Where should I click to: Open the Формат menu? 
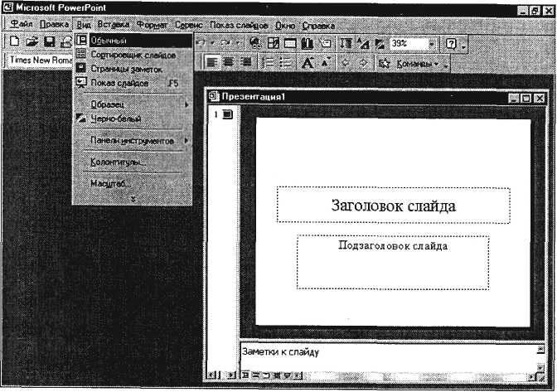(152, 25)
